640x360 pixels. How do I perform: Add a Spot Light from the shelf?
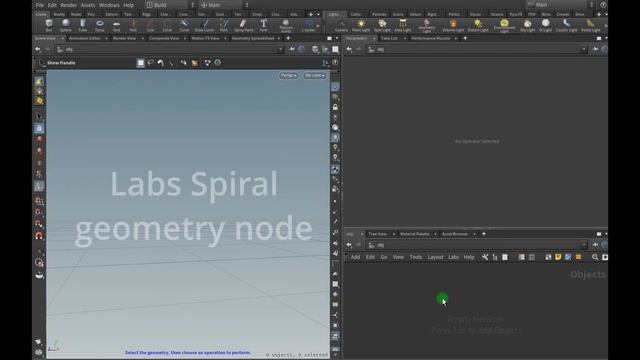[x=382, y=26]
